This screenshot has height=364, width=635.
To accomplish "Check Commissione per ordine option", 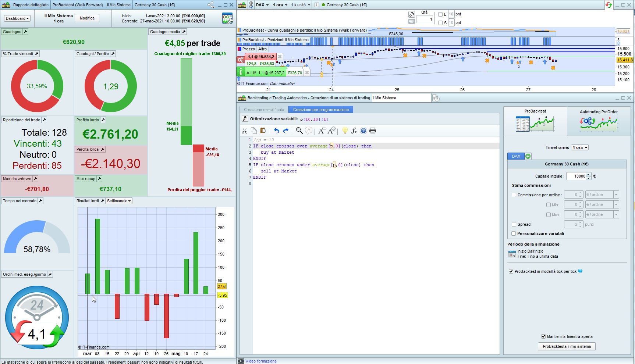I will click(514, 195).
